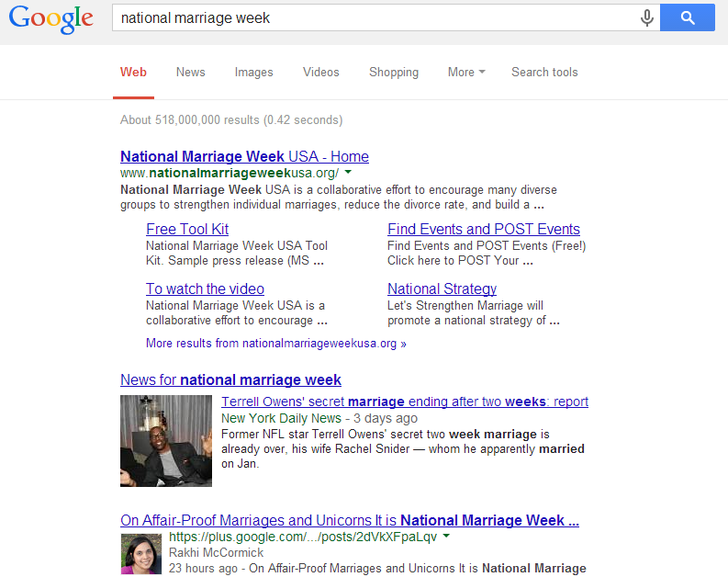Viewport: 728px width, 577px height.
Task: Open On Affair-Proof Marriages and Unicorns result
Action: [349, 520]
